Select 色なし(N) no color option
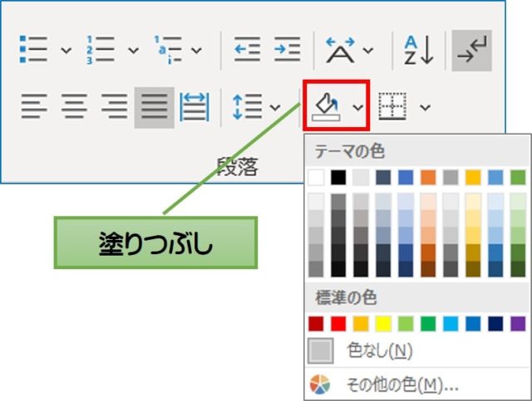Screen dimensions: 532x401 tap(417, 350)
